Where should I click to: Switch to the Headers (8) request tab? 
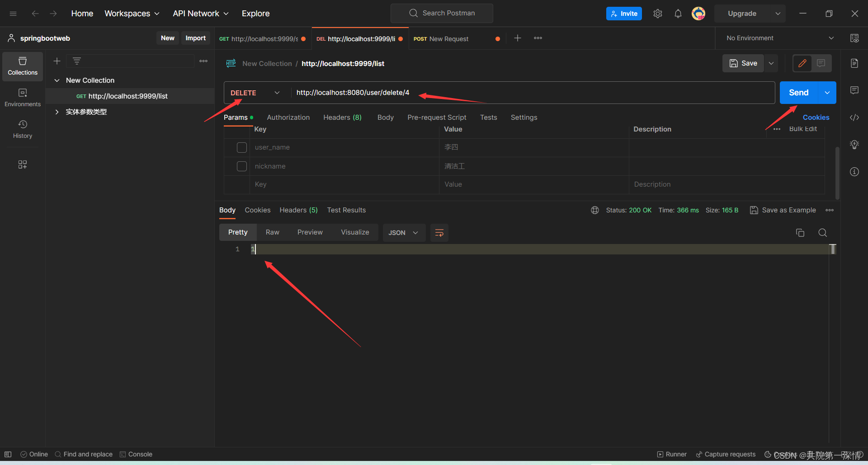(x=342, y=117)
